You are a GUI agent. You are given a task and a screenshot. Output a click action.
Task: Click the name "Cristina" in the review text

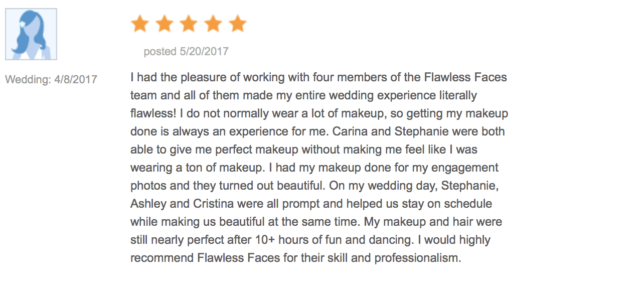point(209,204)
